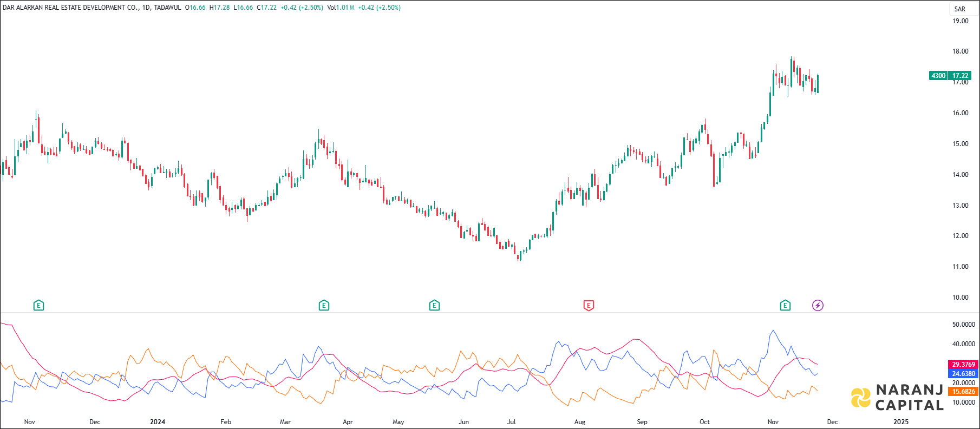Click the Sep label on time axis
Viewport: 980px width, 429px height.
coord(642,422)
